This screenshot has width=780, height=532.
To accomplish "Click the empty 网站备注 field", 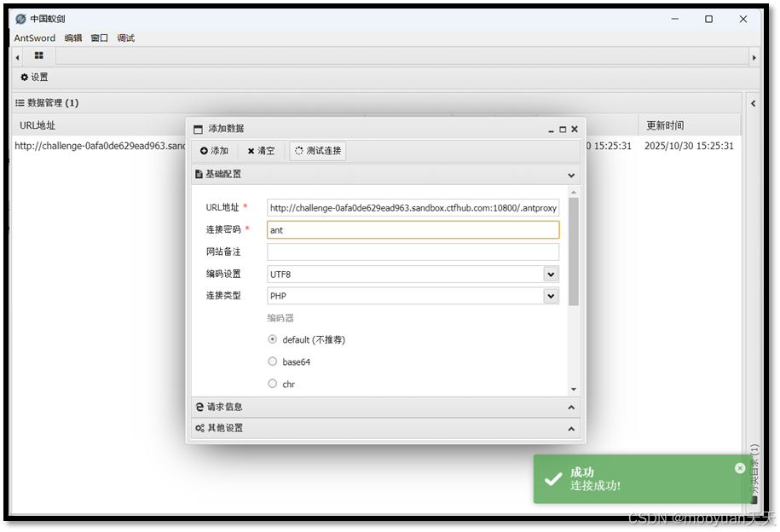I will tap(413, 252).
